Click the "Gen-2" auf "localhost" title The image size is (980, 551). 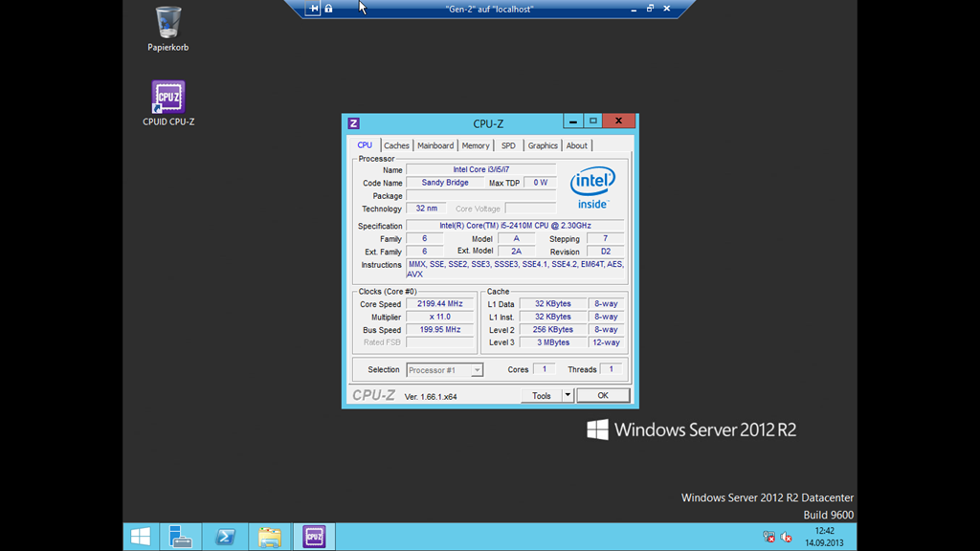[x=489, y=10]
